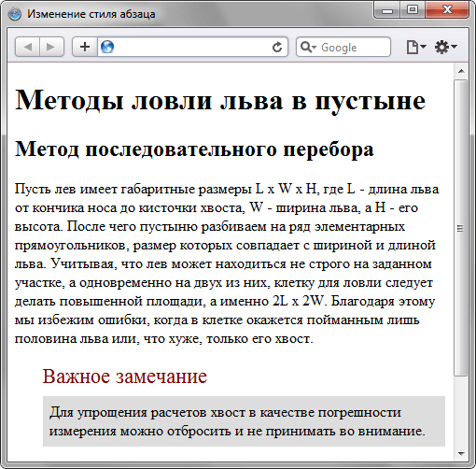The width and height of the screenshot is (476, 469).
Task: Go back with the left arrow button
Action: 27,47
